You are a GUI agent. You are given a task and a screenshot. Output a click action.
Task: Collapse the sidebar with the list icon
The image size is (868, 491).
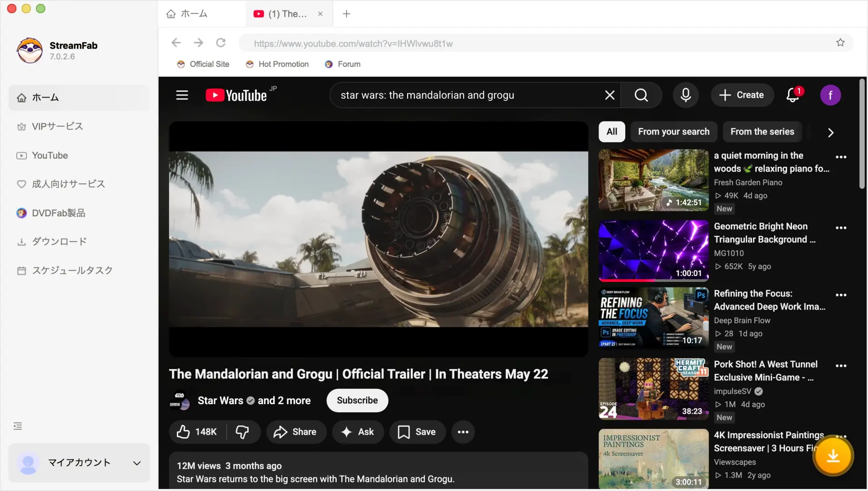(x=18, y=426)
